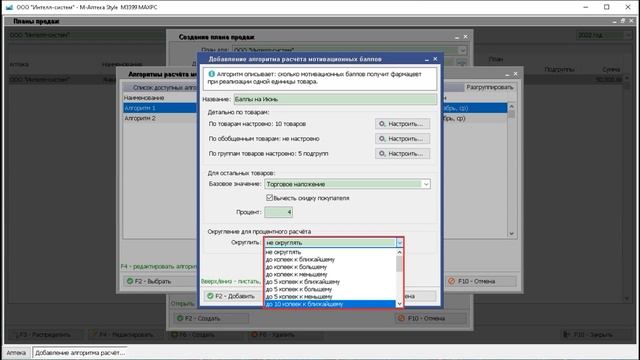Close the Создание плана продаж window
The height and width of the screenshot is (360, 640).
(x=465, y=37)
